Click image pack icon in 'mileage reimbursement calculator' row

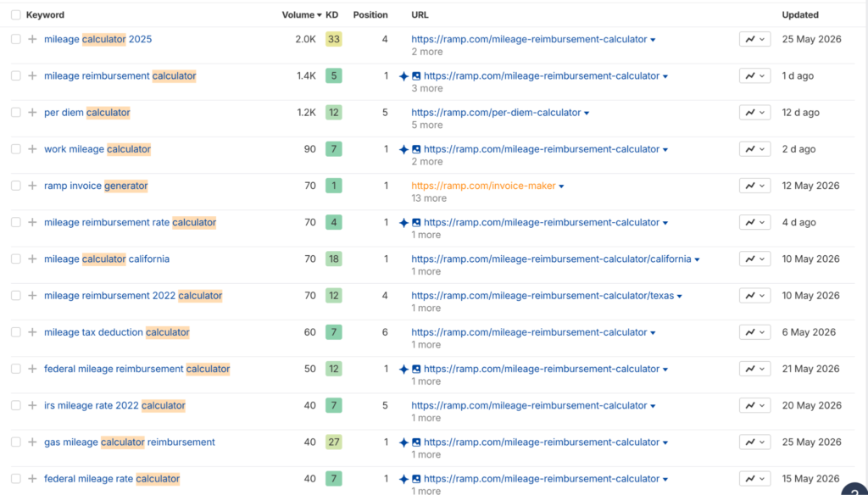(x=416, y=75)
